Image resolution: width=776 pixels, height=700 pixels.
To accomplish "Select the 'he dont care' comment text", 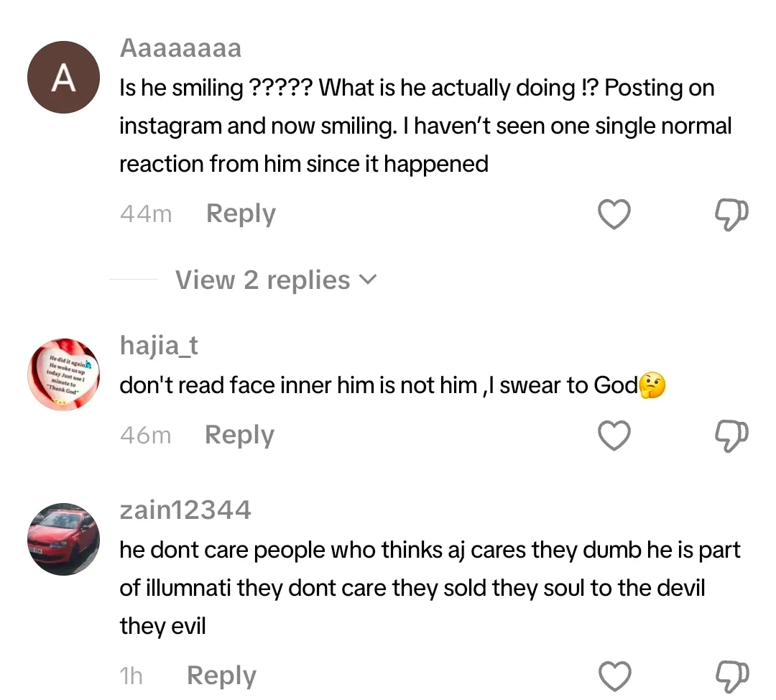I will click(x=430, y=588).
